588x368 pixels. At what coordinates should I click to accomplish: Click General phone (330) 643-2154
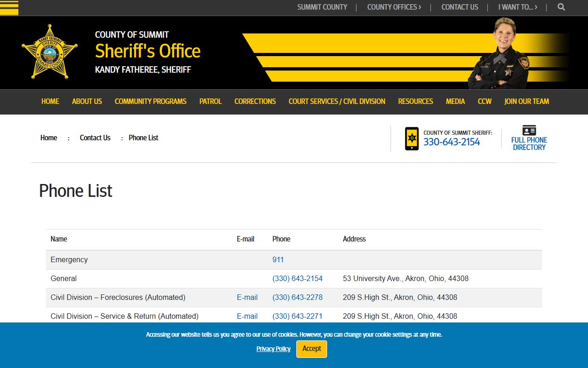pos(297,278)
